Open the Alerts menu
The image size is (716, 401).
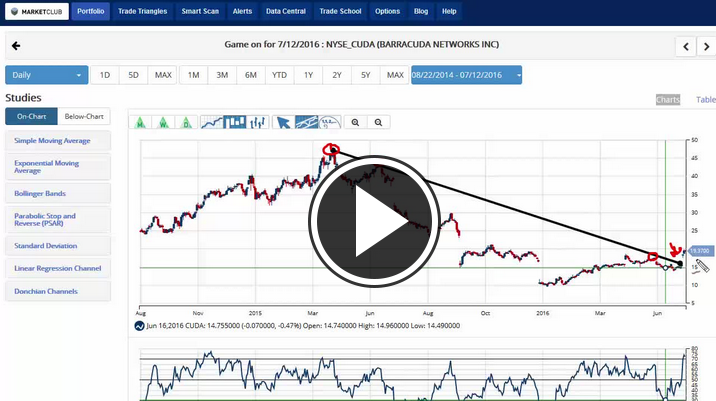click(242, 11)
